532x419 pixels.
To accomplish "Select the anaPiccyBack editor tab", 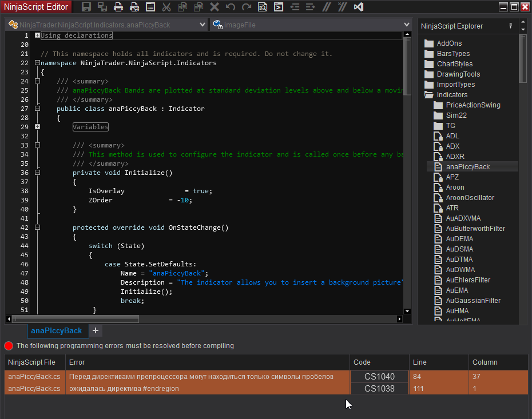I will pos(56,330).
